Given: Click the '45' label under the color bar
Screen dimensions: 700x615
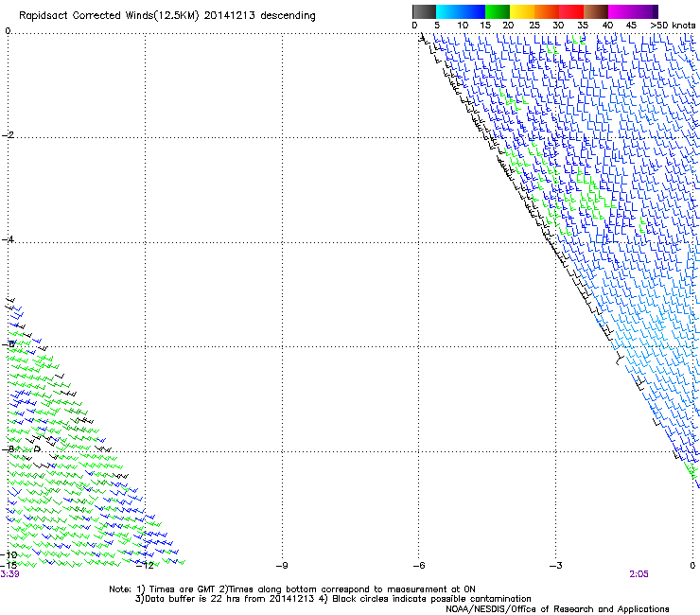Looking at the screenshot, I should coord(631,26).
